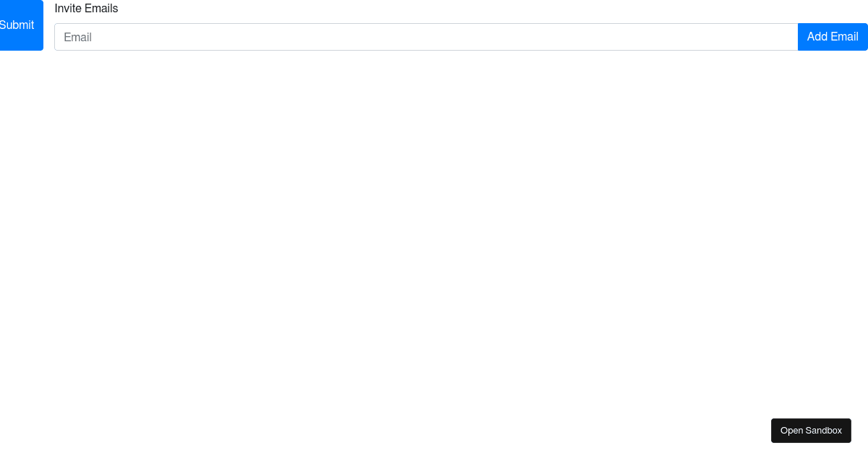Click the blue Submit button
This screenshot has height=456, width=868.
pyautogui.click(x=19, y=25)
